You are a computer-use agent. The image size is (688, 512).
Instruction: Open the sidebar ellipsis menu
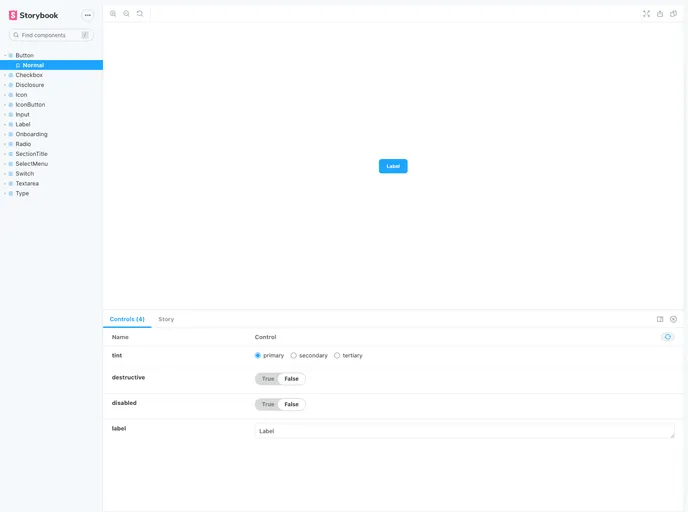point(88,15)
